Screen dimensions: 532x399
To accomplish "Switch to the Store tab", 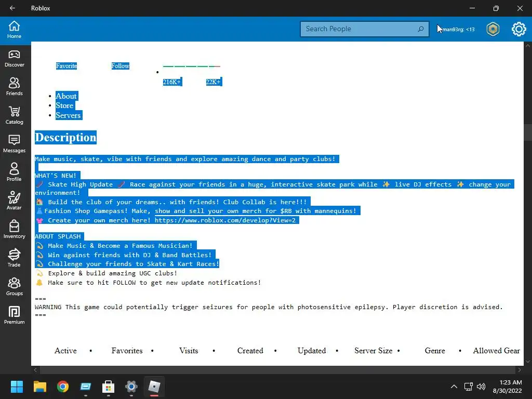I will coord(64,105).
